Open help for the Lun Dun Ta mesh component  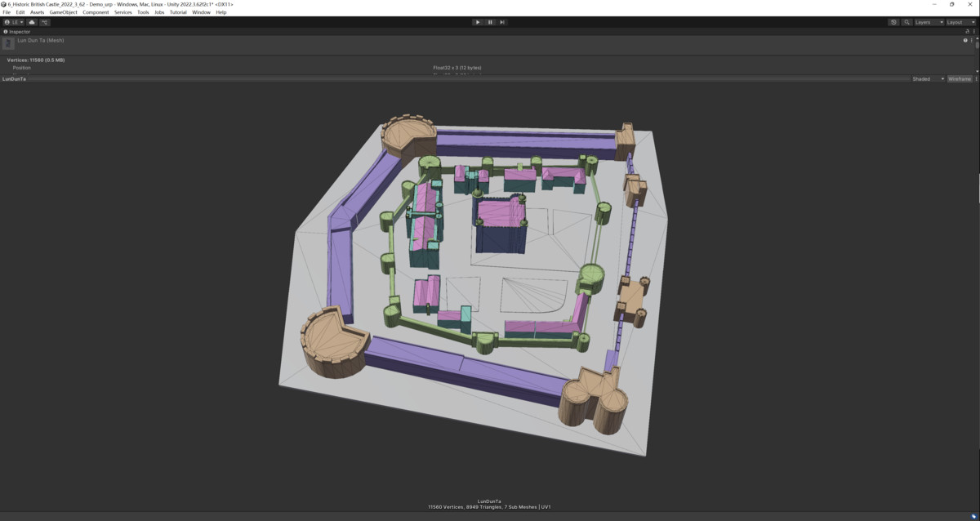point(965,41)
